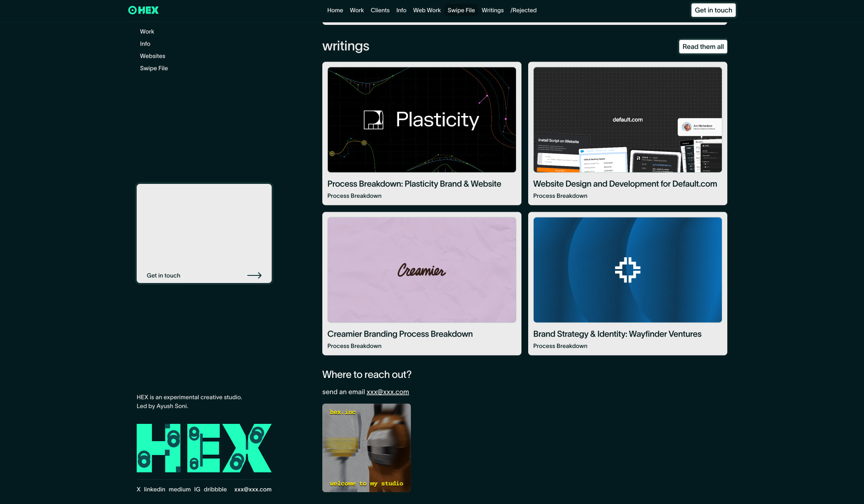Click the Process Breakdown tag under the Default.com title
This screenshot has width=864, height=504.
(560, 196)
